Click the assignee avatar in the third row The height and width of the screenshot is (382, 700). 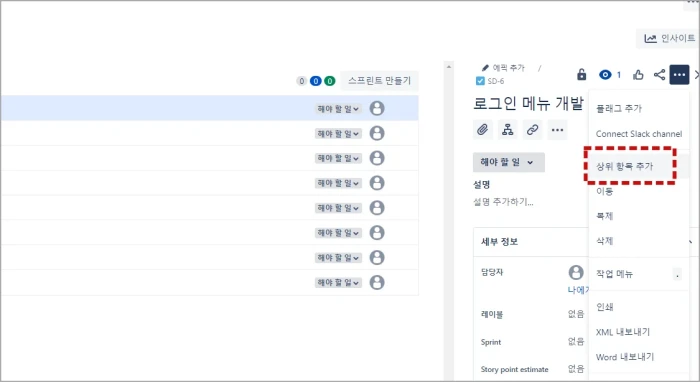(377, 158)
